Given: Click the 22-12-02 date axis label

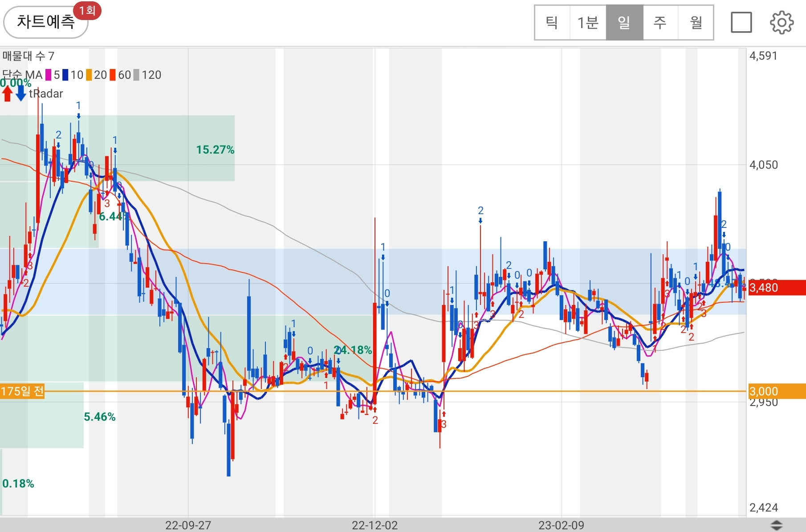Looking at the screenshot, I should 375,525.
